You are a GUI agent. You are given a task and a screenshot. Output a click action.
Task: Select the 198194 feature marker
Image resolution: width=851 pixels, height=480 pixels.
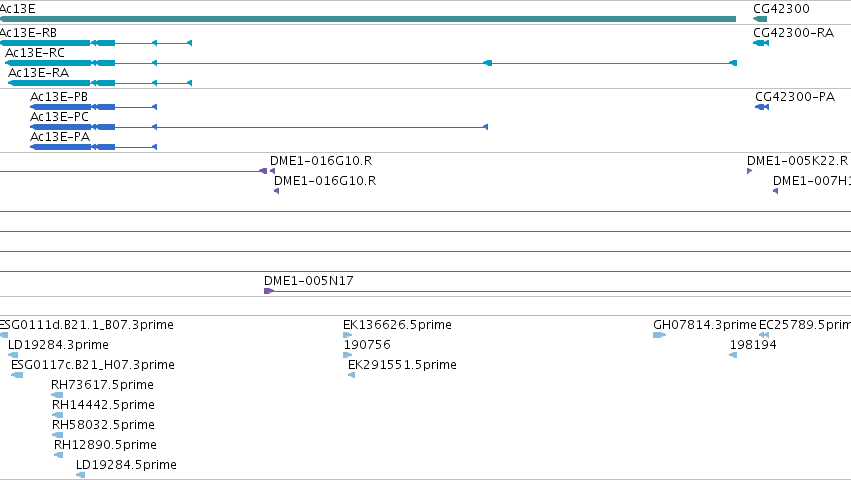pos(733,355)
